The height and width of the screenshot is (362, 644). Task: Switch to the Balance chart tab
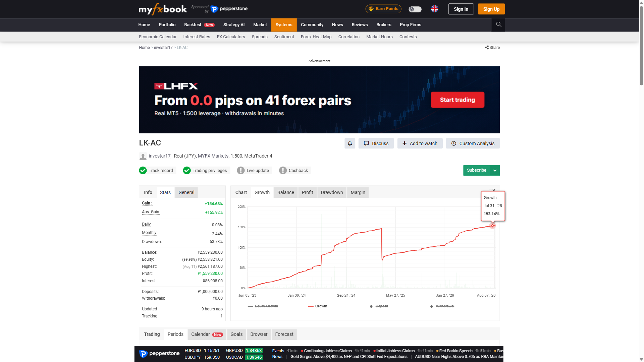click(286, 193)
